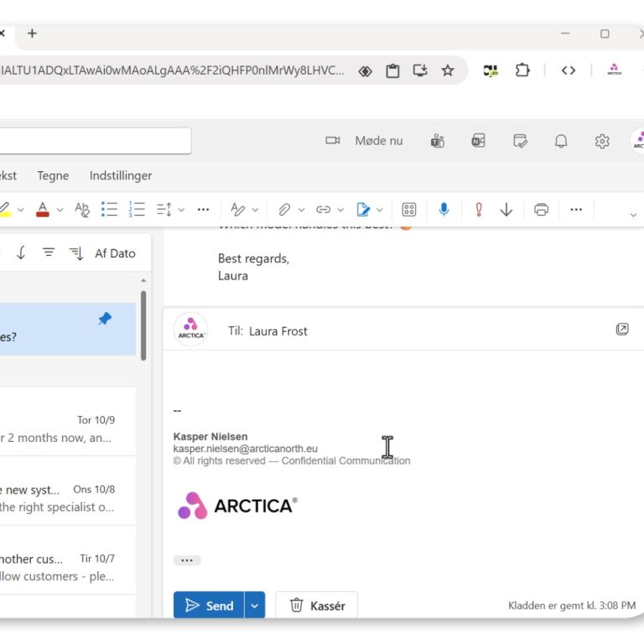The image size is (644, 644).
Task: Toggle bulleted list formatting
Action: pos(109,210)
